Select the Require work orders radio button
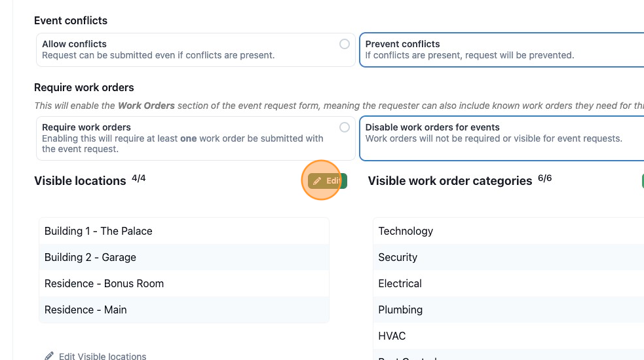Viewport: 644px width, 360px height. pos(345,127)
